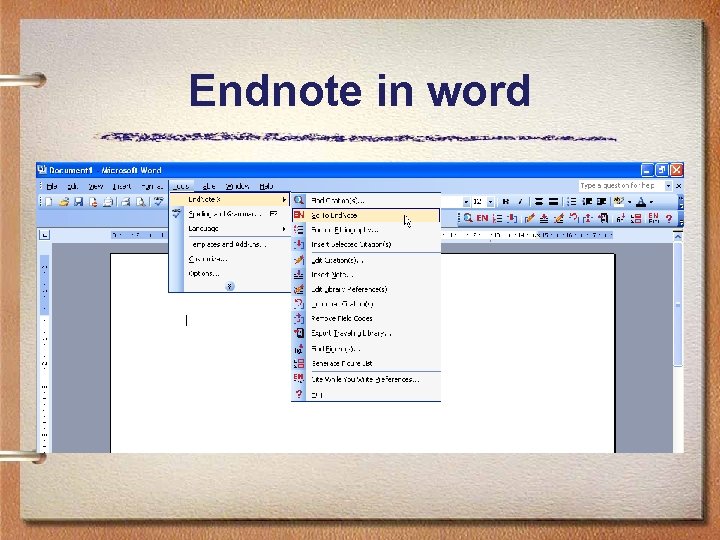This screenshot has width=720, height=540.
Task: Click the Save floppy disk icon
Action: (x=79, y=202)
